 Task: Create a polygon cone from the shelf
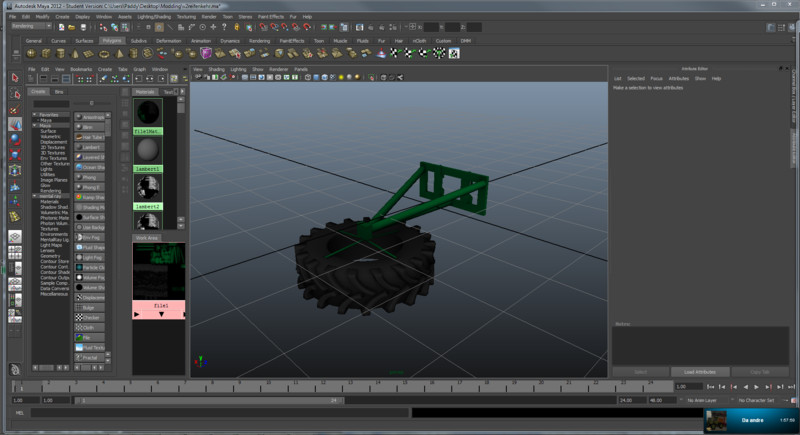(x=74, y=53)
